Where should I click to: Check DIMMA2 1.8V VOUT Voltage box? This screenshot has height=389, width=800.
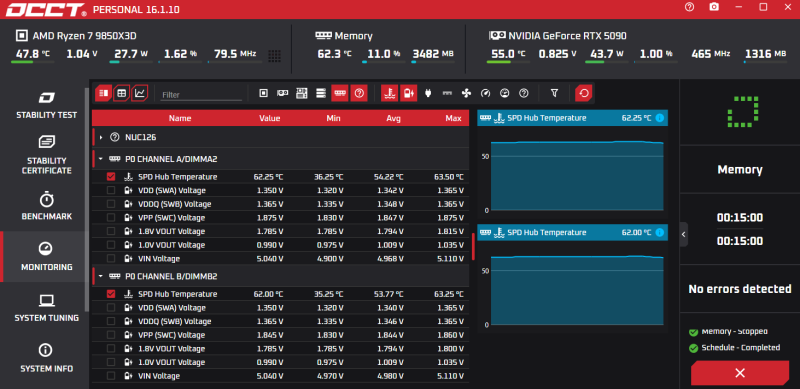pos(111,232)
